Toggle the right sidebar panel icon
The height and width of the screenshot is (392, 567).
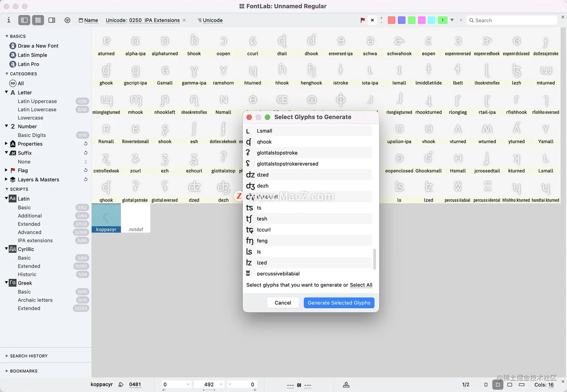coord(52,20)
